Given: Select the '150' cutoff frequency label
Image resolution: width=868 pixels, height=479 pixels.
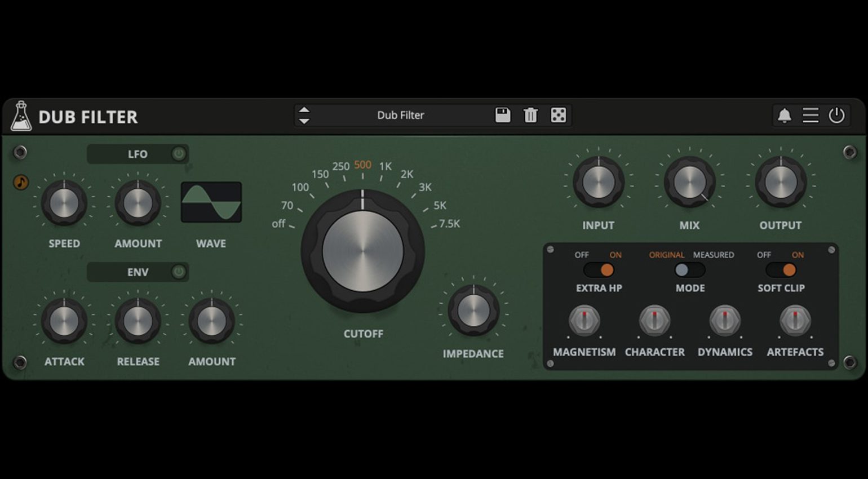Looking at the screenshot, I should pyautogui.click(x=320, y=174).
